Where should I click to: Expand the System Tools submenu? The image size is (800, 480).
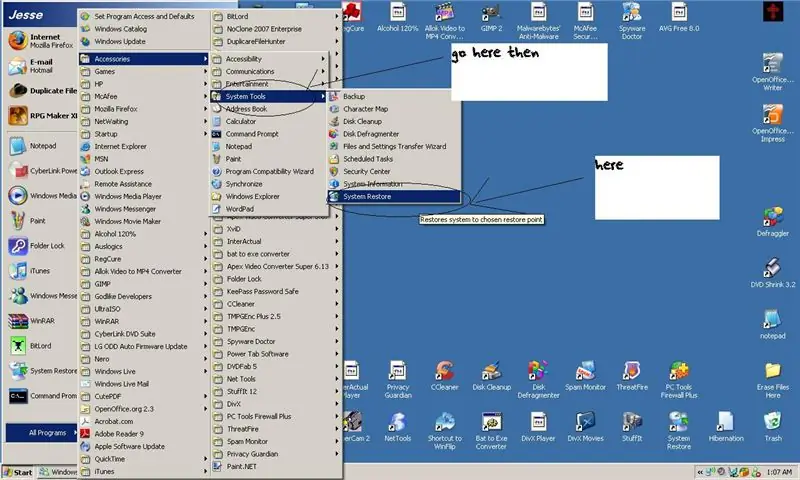pos(268,96)
